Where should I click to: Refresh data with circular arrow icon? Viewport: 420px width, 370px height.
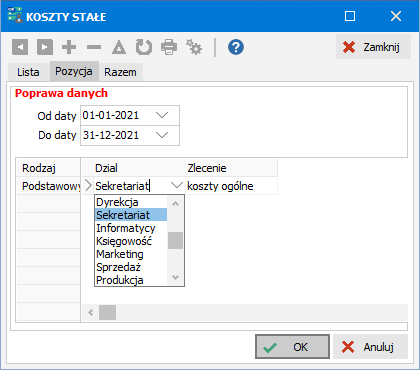pyautogui.click(x=144, y=47)
